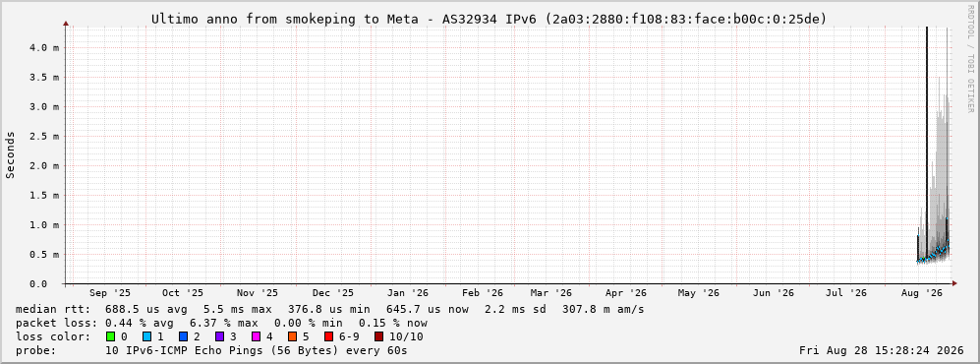This screenshot has height=364, width=980.
Task: Click the Aug '26 x-axis label
Action: 921,293
